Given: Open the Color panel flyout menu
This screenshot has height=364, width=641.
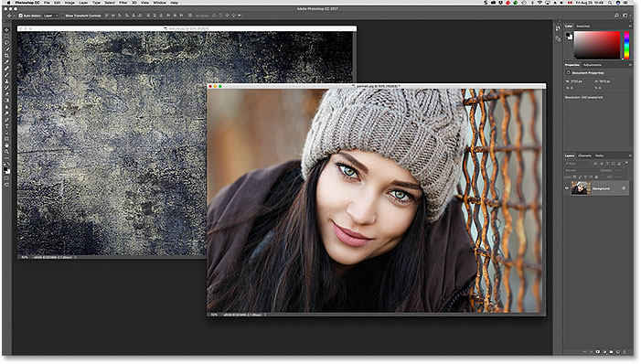Looking at the screenshot, I should [630, 27].
